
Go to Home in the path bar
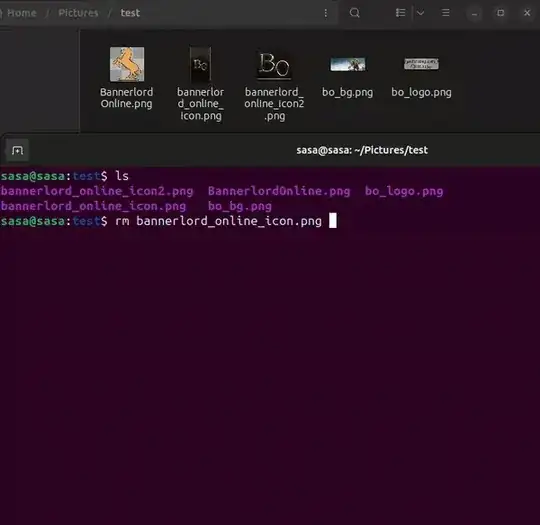pos(21,13)
